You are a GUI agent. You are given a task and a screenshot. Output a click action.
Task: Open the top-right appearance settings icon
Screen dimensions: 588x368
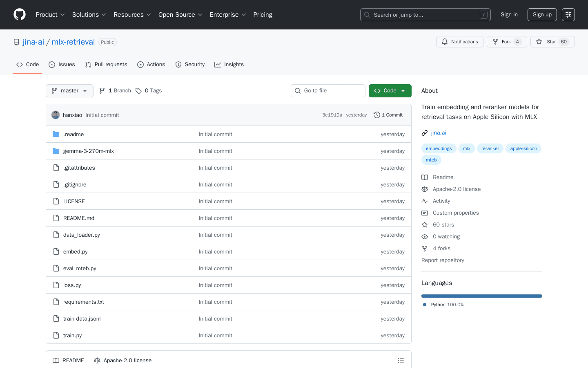(x=568, y=15)
